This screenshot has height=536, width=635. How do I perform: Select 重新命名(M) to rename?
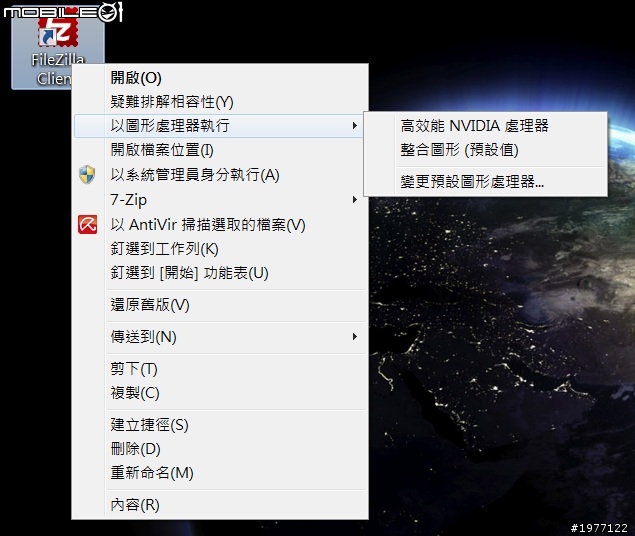click(220, 472)
